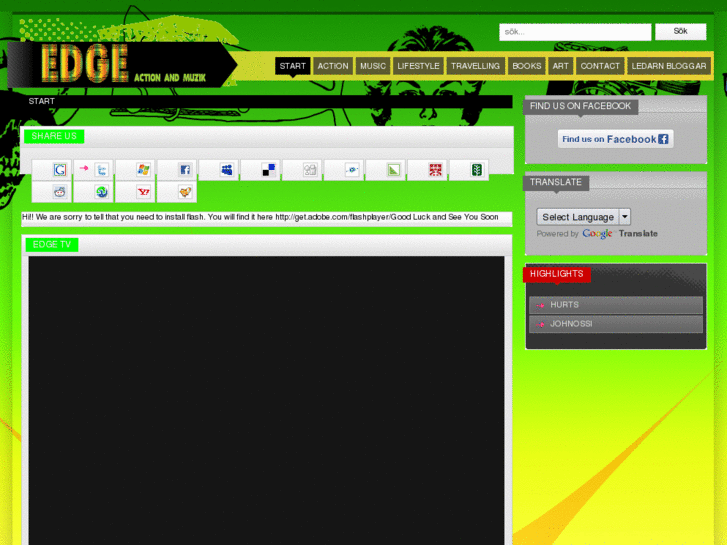Click the SHARE US heading label

[x=54, y=136]
